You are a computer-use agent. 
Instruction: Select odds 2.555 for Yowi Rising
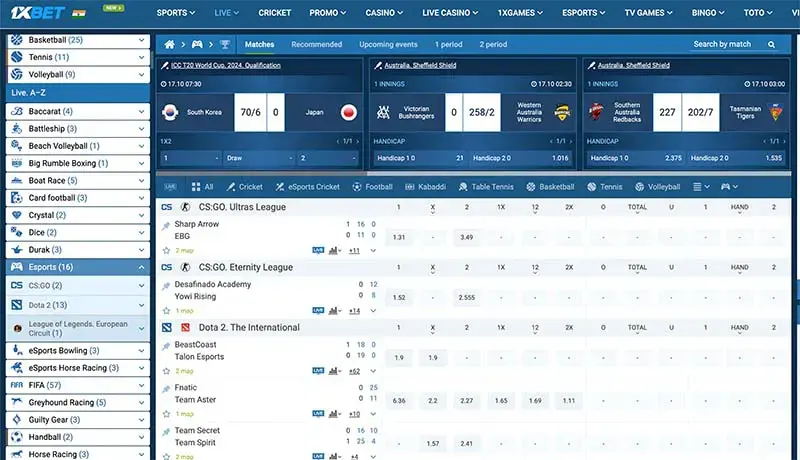(x=466, y=297)
